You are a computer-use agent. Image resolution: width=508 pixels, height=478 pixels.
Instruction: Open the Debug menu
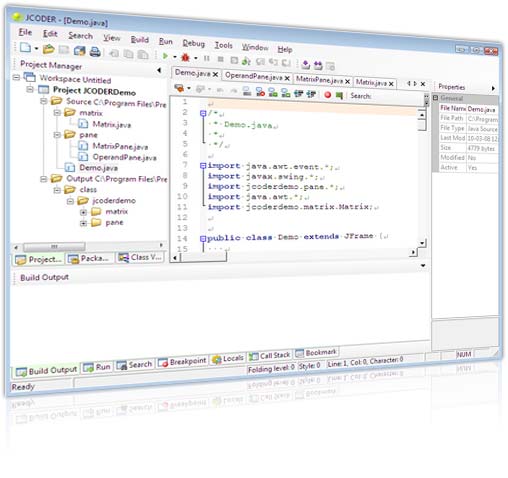(x=194, y=43)
